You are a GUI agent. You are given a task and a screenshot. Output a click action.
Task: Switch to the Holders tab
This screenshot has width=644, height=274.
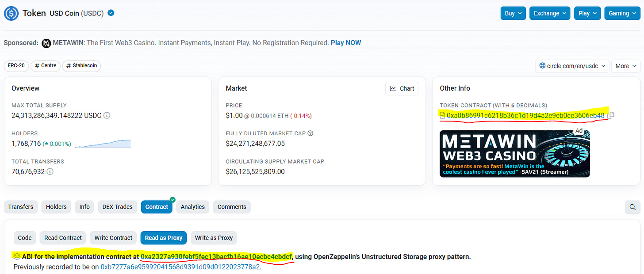click(57, 207)
